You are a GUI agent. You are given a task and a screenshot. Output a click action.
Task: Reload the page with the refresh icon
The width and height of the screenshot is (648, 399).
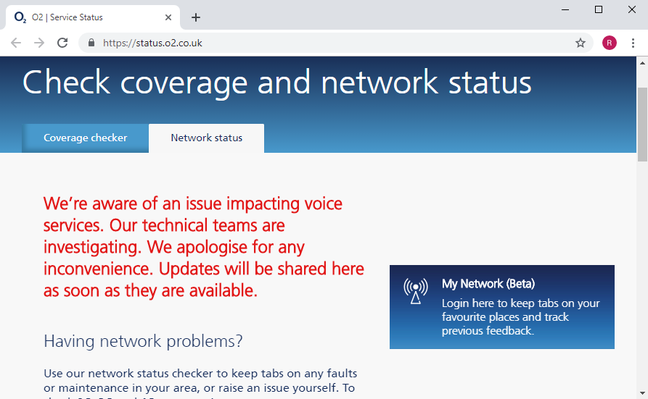(62, 43)
